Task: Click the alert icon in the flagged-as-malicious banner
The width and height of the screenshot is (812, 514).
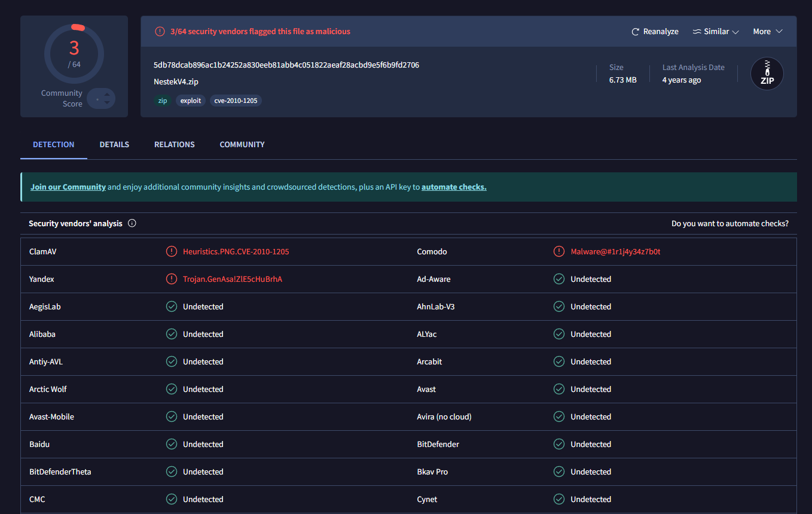Action: click(160, 31)
